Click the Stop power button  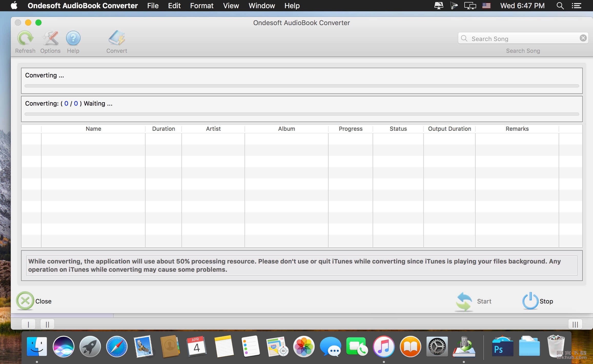point(538,301)
